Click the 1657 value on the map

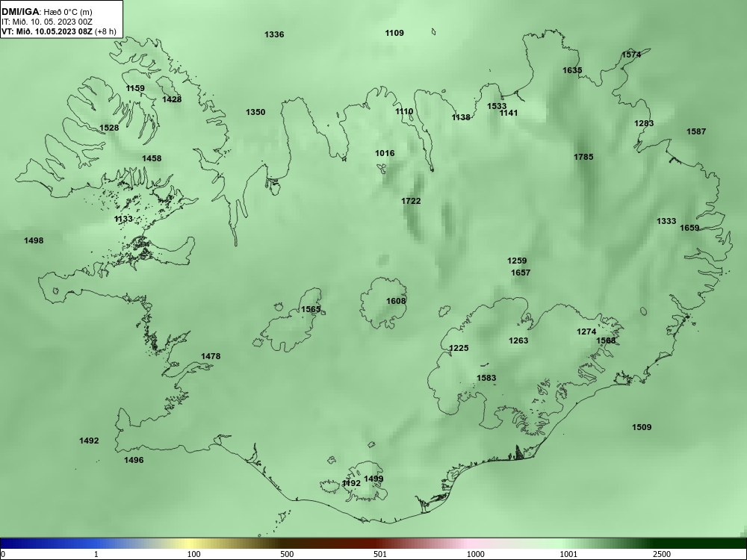(521, 273)
